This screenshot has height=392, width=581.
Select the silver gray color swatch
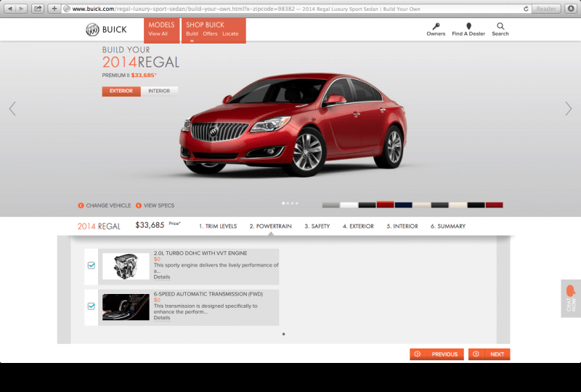pyautogui.click(x=331, y=205)
